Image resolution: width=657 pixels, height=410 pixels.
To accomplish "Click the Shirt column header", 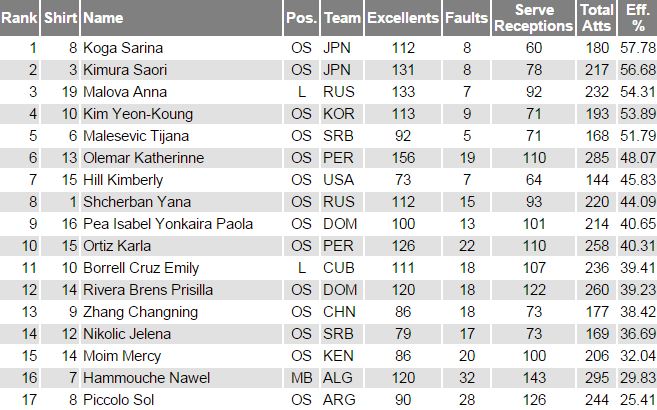I will pyautogui.click(x=60, y=18).
